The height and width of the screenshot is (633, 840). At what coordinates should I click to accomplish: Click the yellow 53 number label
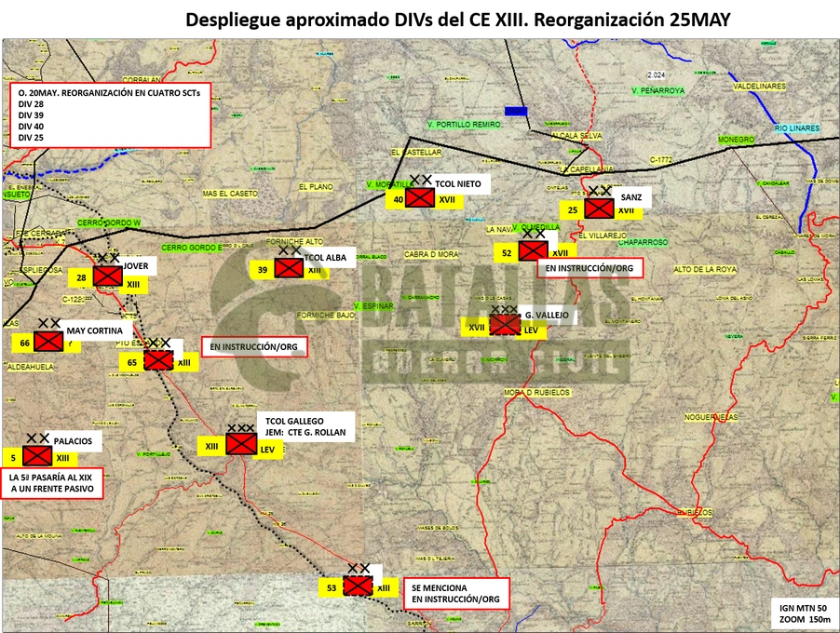[332, 587]
